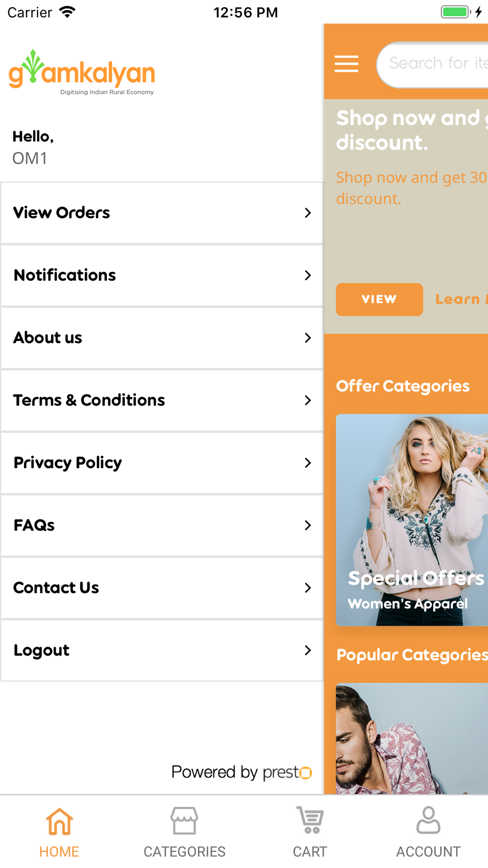Tap the presto logo in footer
Screen dimensions: 488x868
(x=287, y=772)
